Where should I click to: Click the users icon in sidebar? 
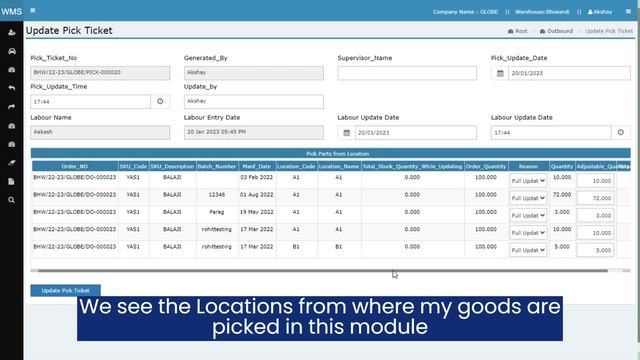click(x=11, y=33)
